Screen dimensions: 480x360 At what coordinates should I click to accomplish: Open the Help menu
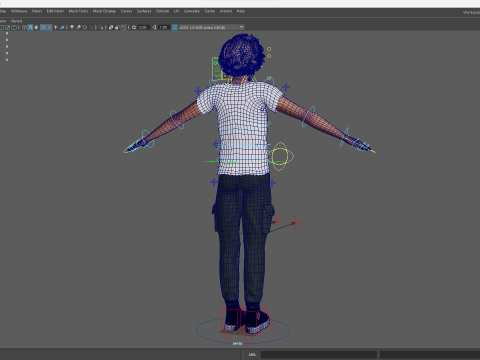(x=241, y=11)
